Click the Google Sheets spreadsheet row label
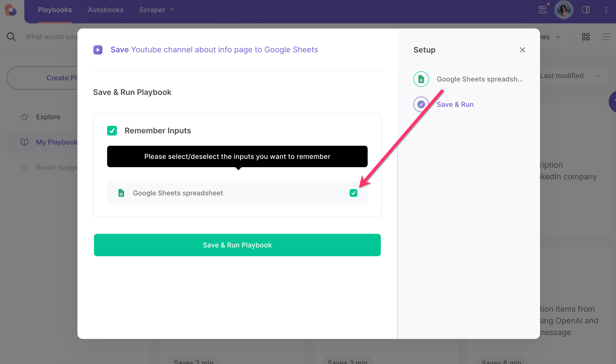 coord(178,193)
